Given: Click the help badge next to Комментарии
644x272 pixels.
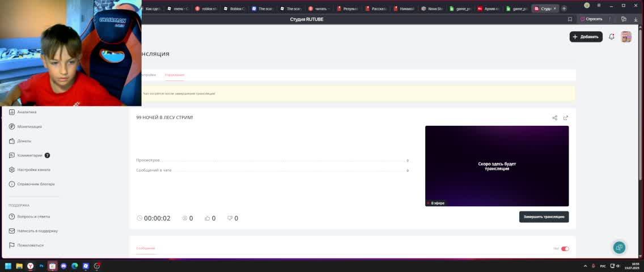Looking at the screenshot, I should pos(47,155).
